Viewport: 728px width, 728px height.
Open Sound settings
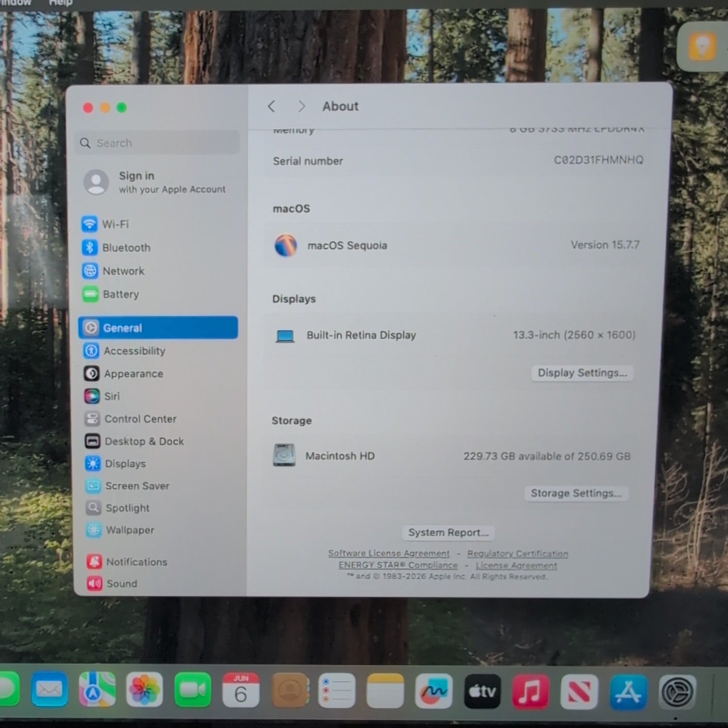click(112, 583)
